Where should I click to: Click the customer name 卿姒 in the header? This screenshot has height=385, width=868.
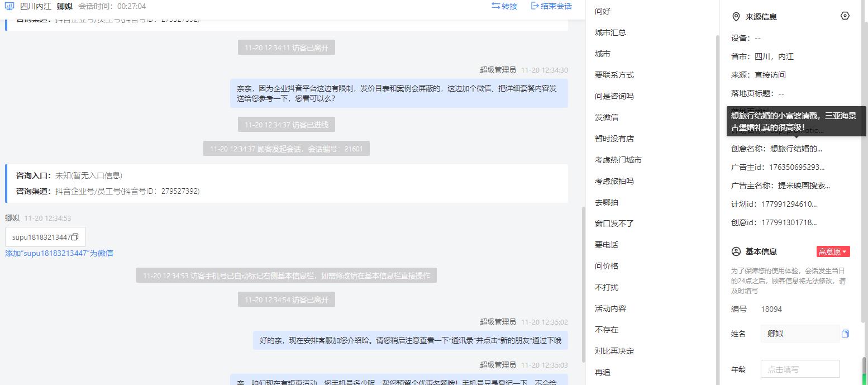pos(65,6)
